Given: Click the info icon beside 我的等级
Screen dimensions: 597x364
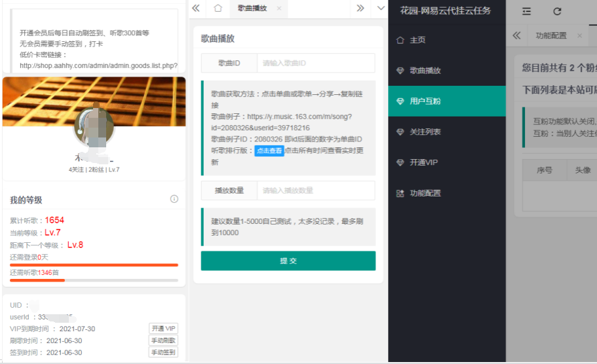Looking at the screenshot, I should point(174,199).
